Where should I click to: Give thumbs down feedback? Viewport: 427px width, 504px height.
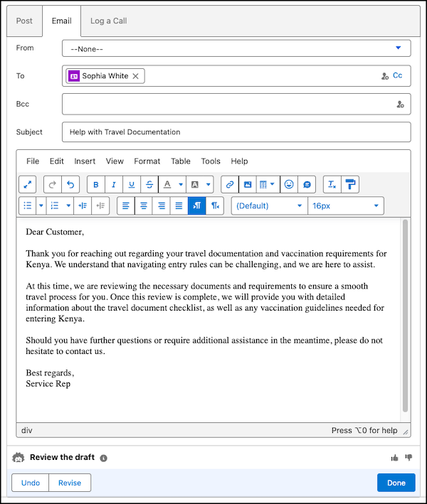point(409,458)
